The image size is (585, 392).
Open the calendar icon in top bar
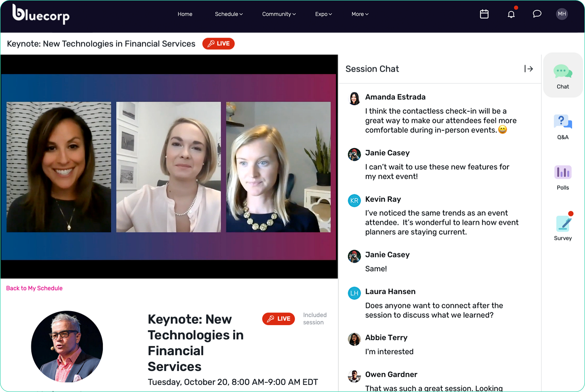click(484, 14)
